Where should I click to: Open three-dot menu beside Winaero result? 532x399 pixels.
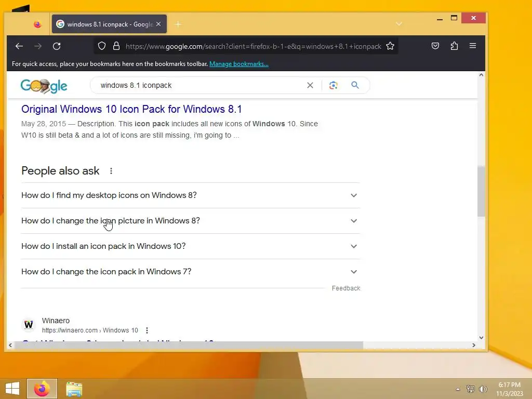(x=147, y=330)
